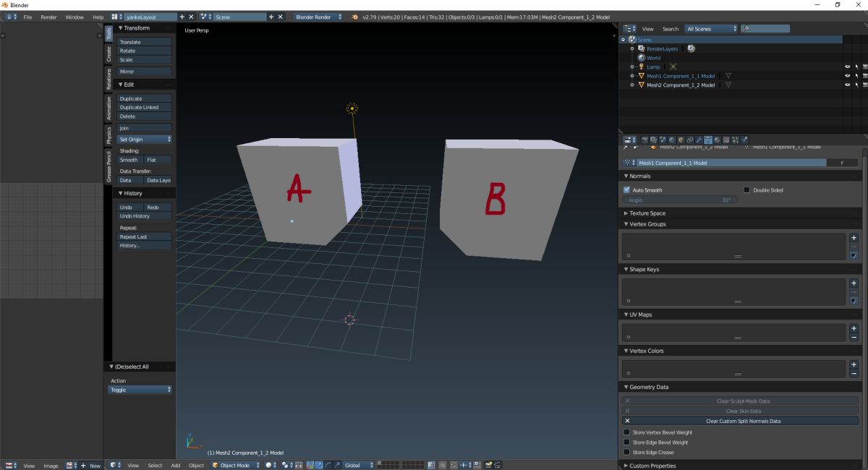Screen dimensions: 868x470
Task: Switch to the Grease Pencil shelf tab
Action: pos(109,166)
